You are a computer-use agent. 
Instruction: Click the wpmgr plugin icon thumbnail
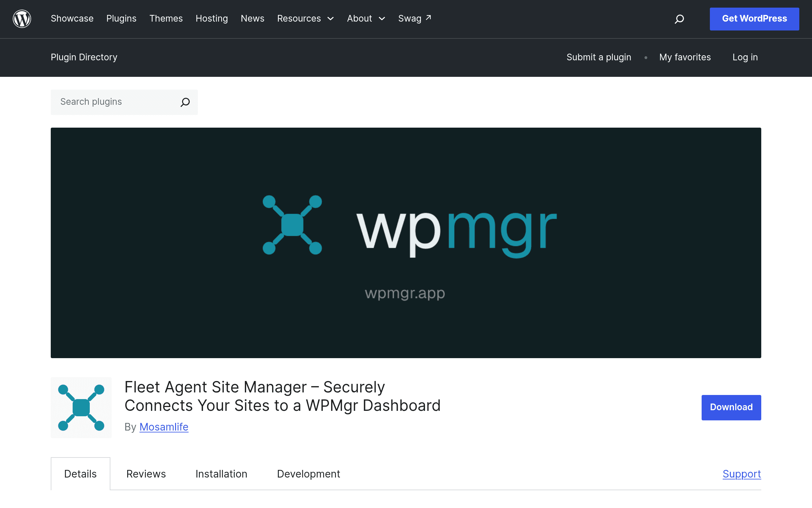click(x=81, y=407)
